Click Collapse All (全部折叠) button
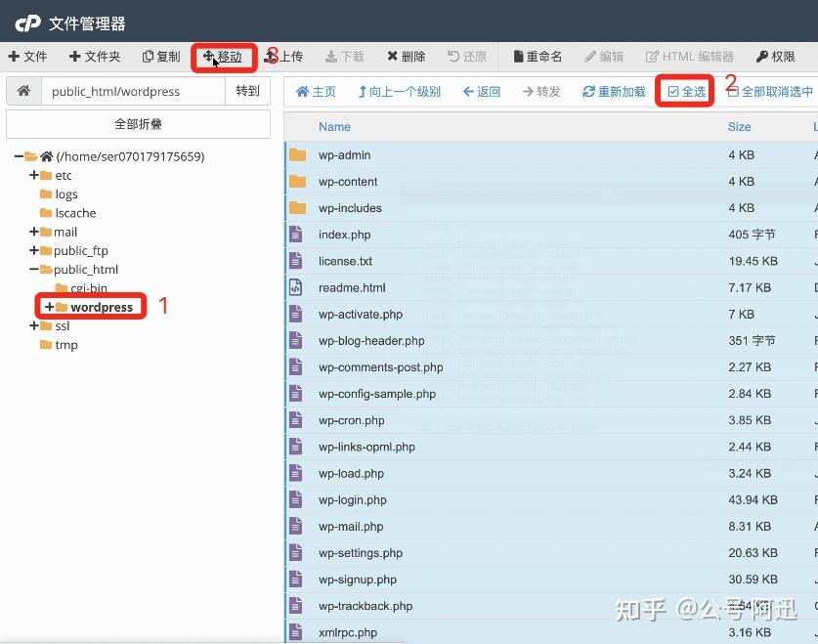The width and height of the screenshot is (818, 644). (x=138, y=124)
